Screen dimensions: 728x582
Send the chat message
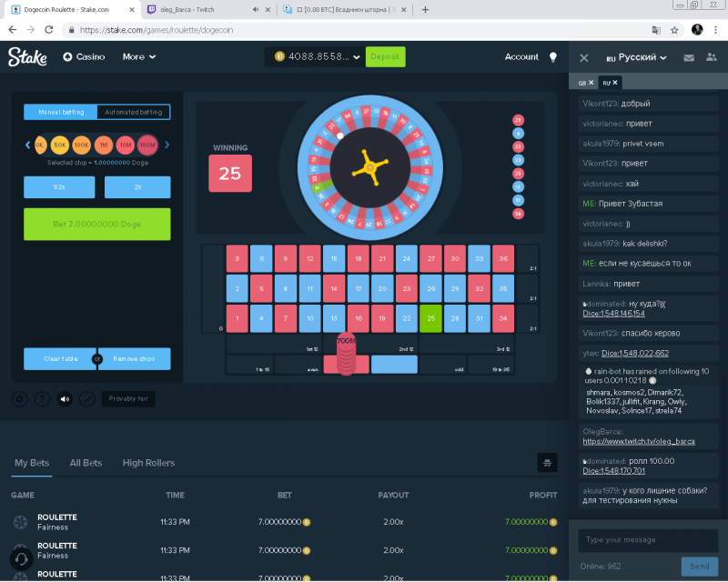pos(699,567)
